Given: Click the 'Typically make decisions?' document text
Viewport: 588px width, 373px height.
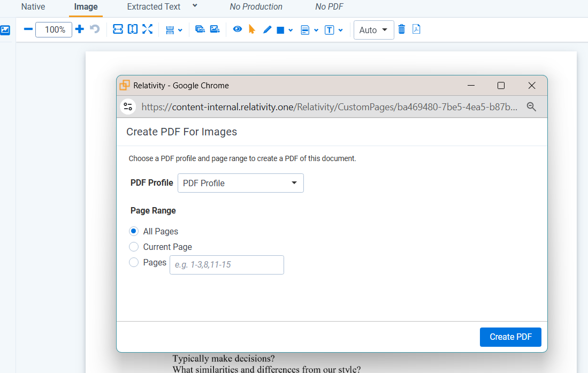Looking at the screenshot, I should [x=224, y=359].
